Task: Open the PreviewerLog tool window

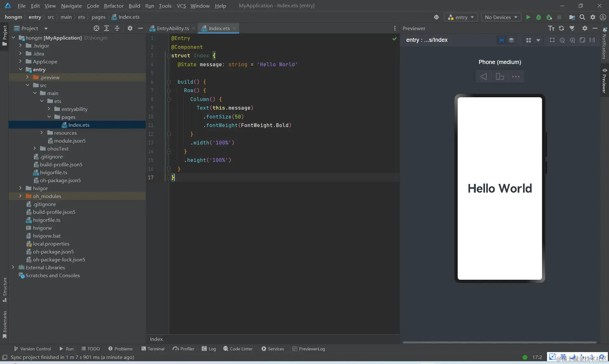Action: coord(309,349)
